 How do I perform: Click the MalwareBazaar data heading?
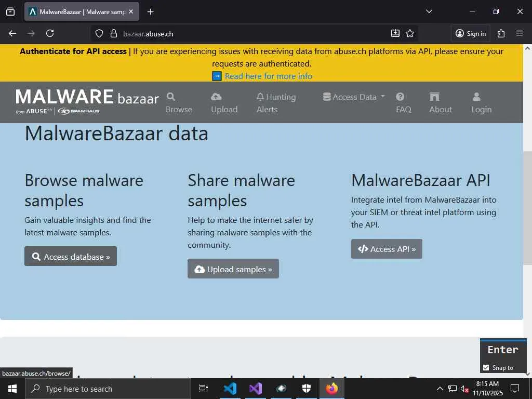116,134
